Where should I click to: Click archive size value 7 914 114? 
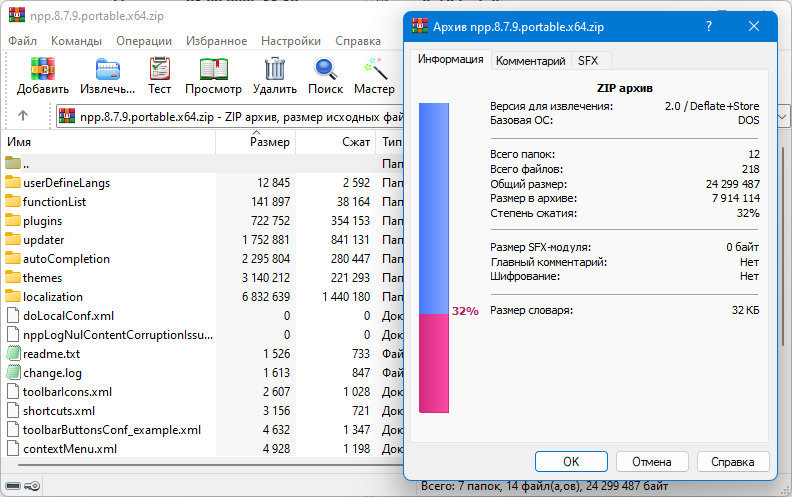pos(735,198)
